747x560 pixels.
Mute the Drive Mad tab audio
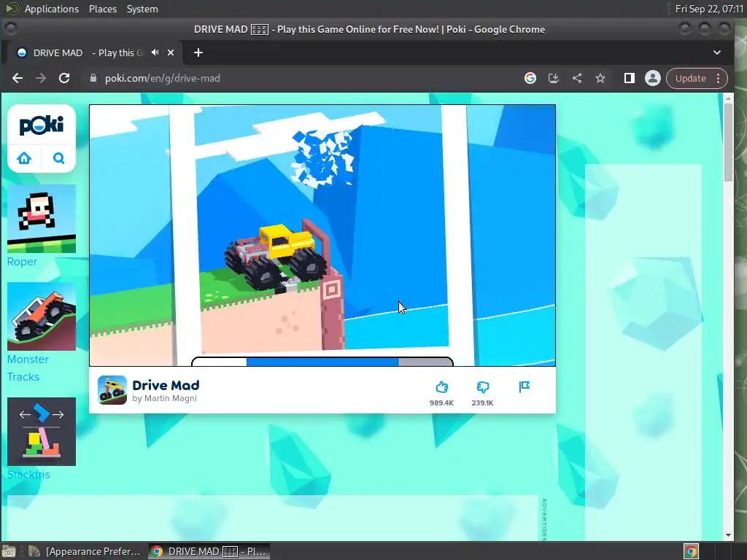click(155, 52)
